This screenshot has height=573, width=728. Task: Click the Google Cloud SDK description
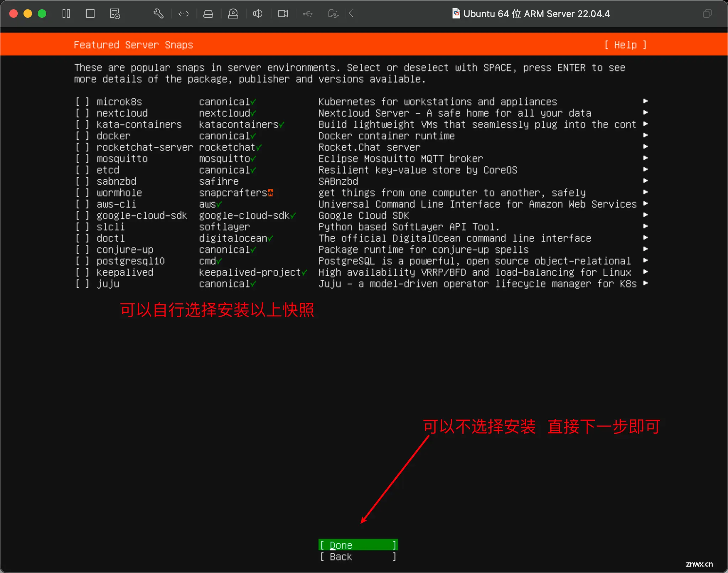364,216
